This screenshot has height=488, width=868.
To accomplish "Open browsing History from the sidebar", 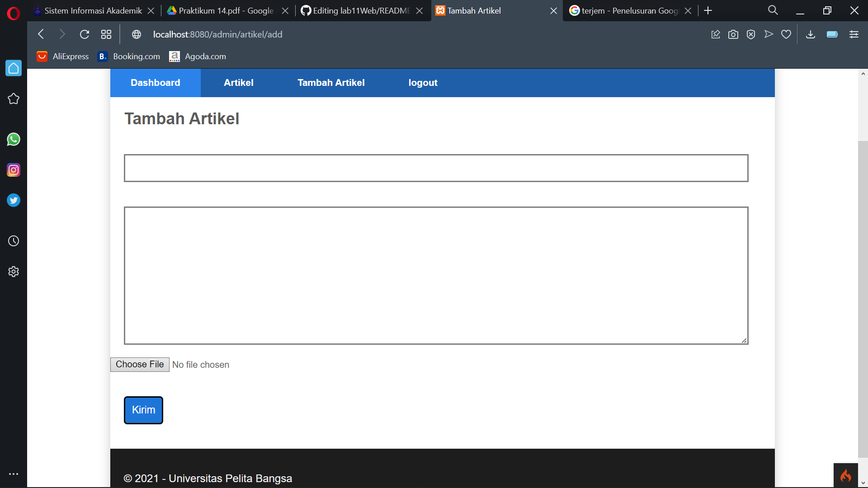I will (x=14, y=241).
